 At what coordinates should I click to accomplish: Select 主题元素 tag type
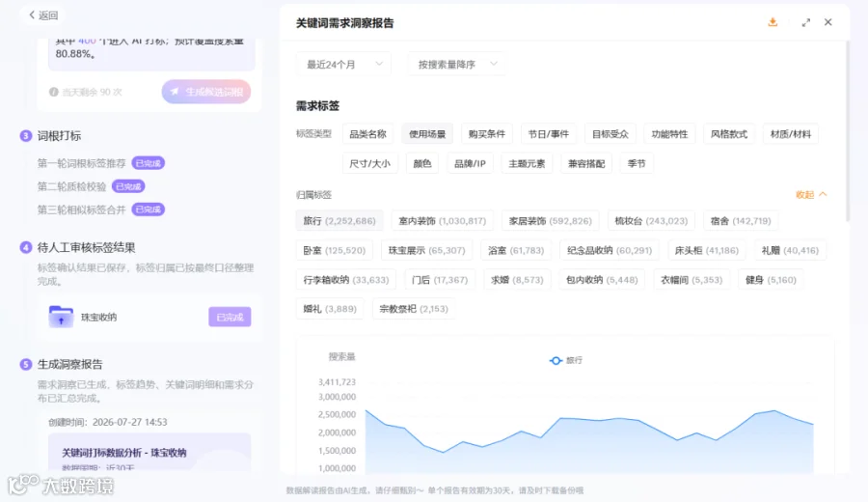point(527,163)
